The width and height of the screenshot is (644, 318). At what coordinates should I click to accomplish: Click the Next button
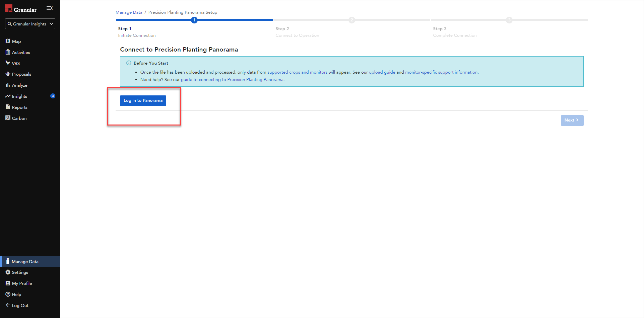click(x=572, y=120)
